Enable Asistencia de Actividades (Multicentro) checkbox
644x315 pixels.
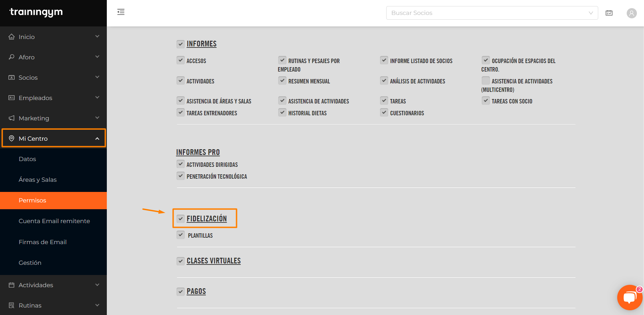click(486, 81)
